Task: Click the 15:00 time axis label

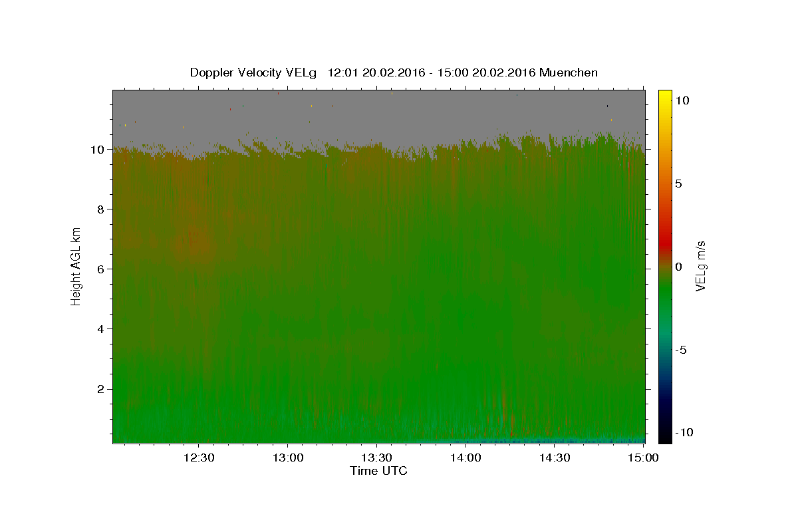Action: point(643,458)
